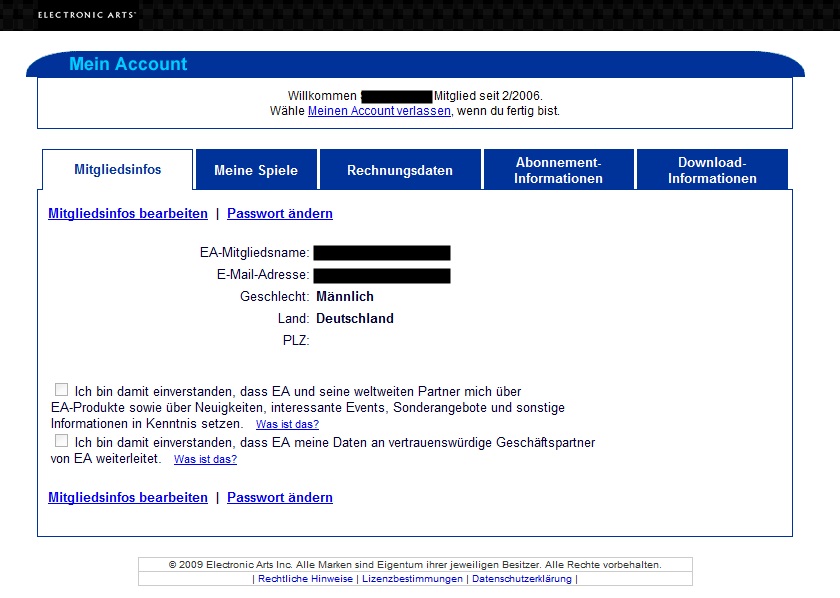Image resolution: width=840 pixels, height=598 pixels.
Task: Click the 'Mitglied seit 2/2006' text
Action: 488,96
